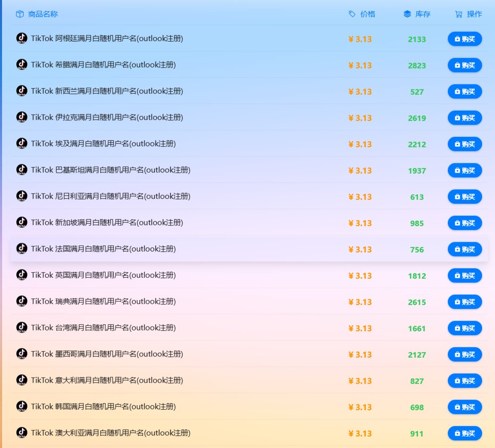The height and width of the screenshot is (448, 495).
Task: Click TikTok icon in 英国 row
Action: 22,275
